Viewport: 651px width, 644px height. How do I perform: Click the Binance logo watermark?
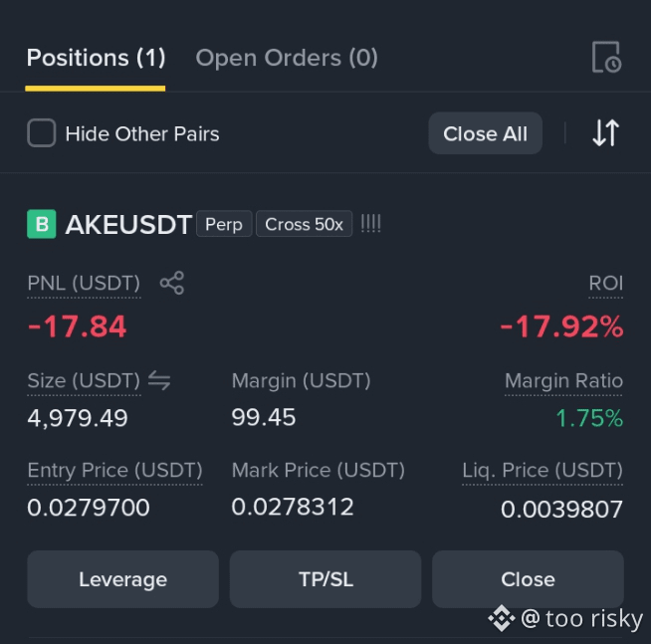point(502,618)
